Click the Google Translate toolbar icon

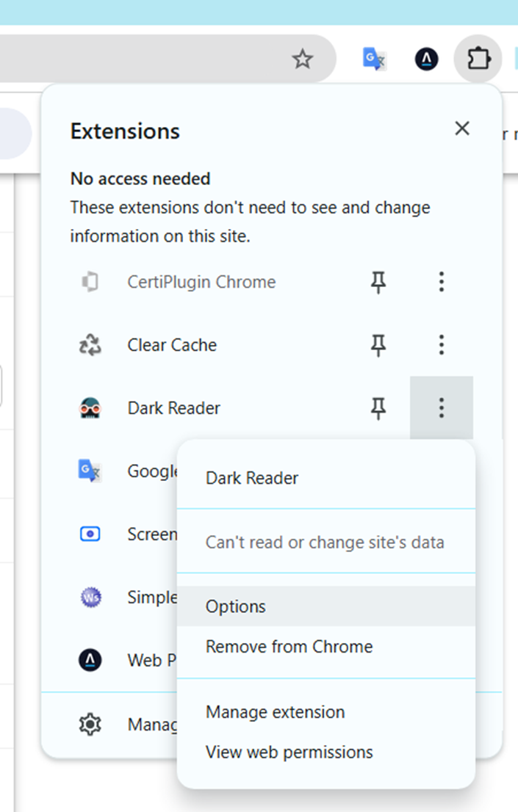tap(375, 59)
